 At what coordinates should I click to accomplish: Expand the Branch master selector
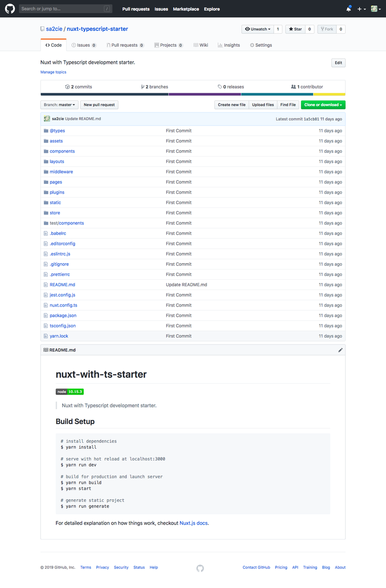[x=59, y=105]
